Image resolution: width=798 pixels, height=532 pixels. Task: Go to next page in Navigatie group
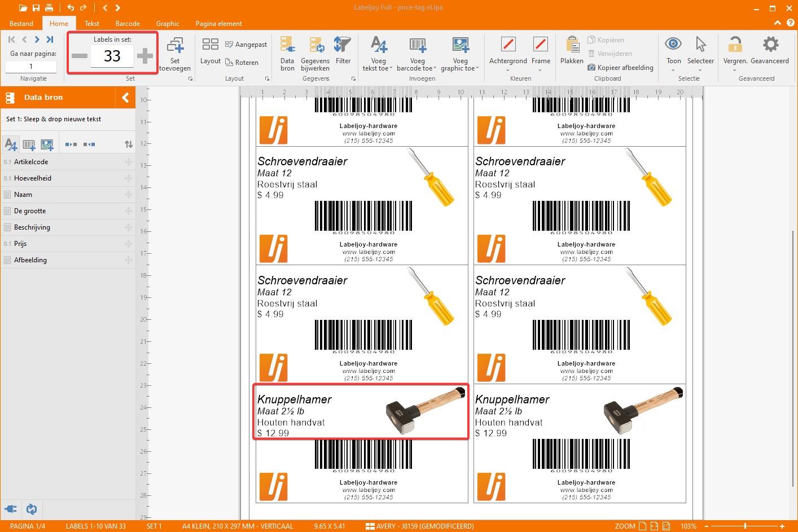tap(37, 39)
